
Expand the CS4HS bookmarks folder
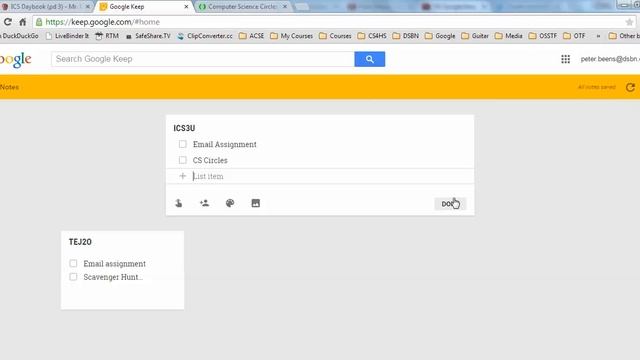click(372, 36)
